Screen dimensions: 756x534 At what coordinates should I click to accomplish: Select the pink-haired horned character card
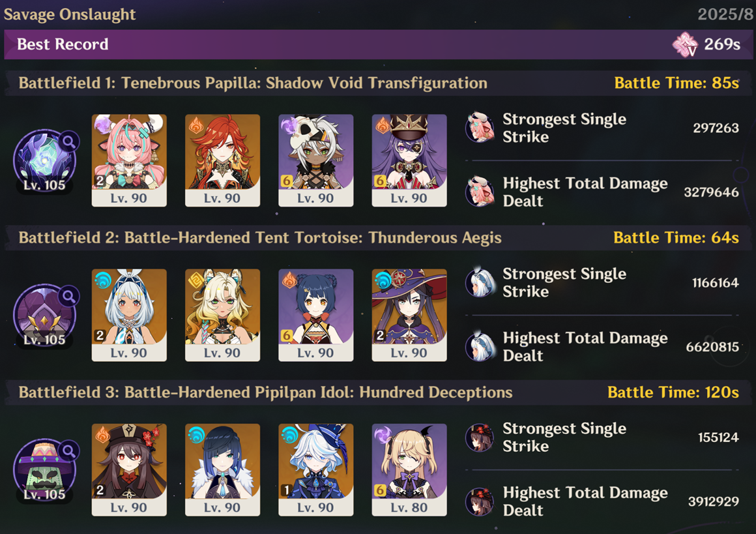click(x=129, y=160)
